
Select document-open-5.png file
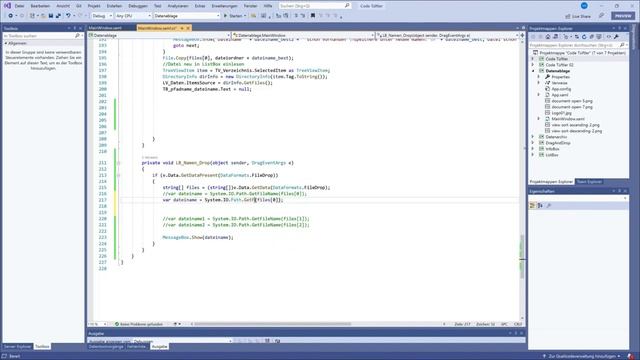(571, 101)
